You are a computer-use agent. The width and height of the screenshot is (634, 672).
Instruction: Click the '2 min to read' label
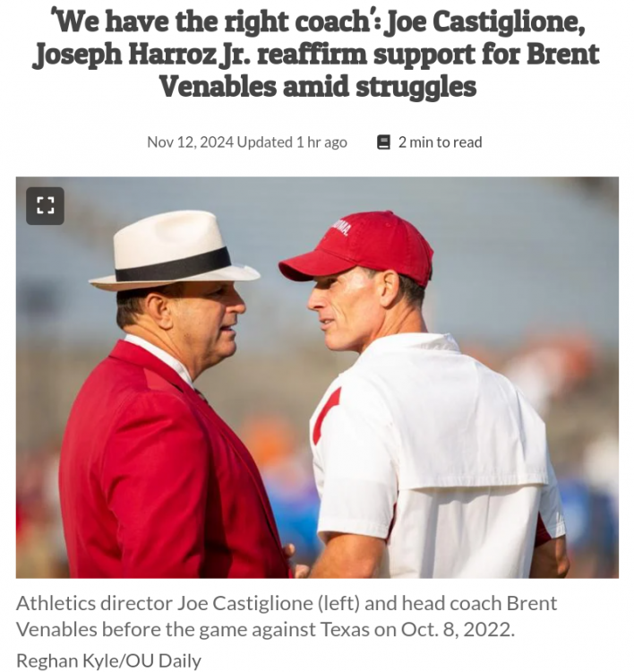(x=440, y=142)
